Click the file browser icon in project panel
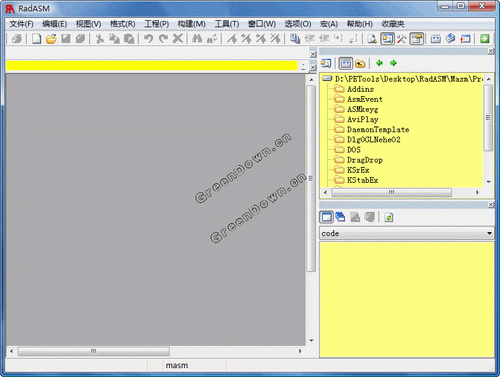500x377 pixels. (326, 63)
